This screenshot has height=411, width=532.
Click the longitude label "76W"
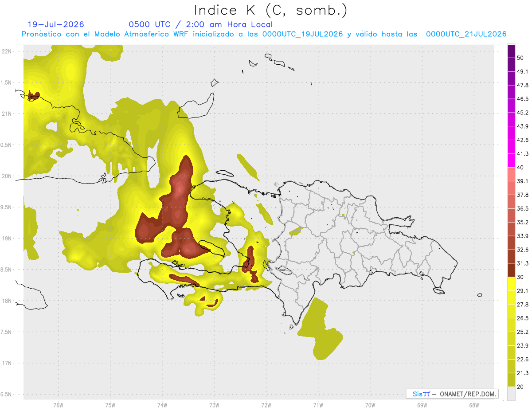click(58, 405)
